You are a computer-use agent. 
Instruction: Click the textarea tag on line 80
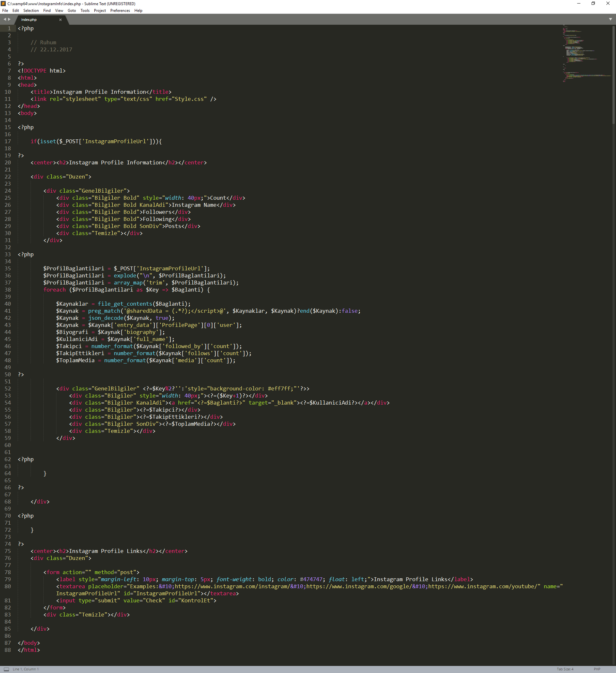(72, 586)
